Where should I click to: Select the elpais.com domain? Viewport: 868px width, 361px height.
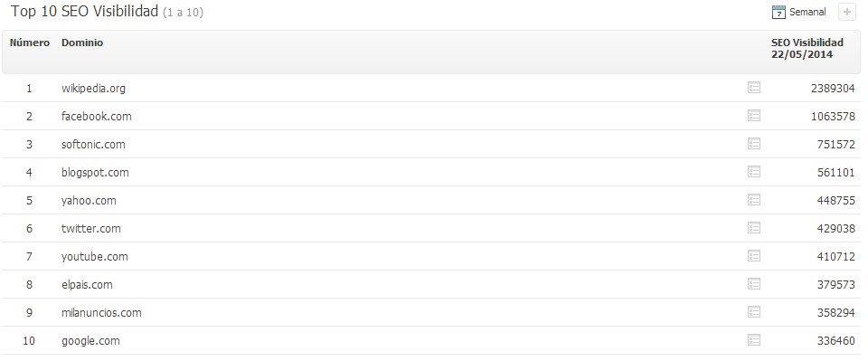[87, 285]
